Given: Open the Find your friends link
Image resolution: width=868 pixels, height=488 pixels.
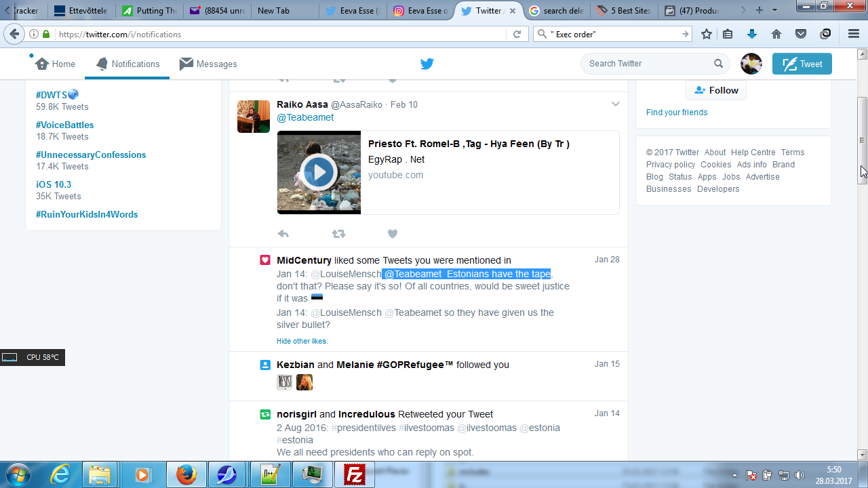Looking at the screenshot, I should (x=677, y=113).
